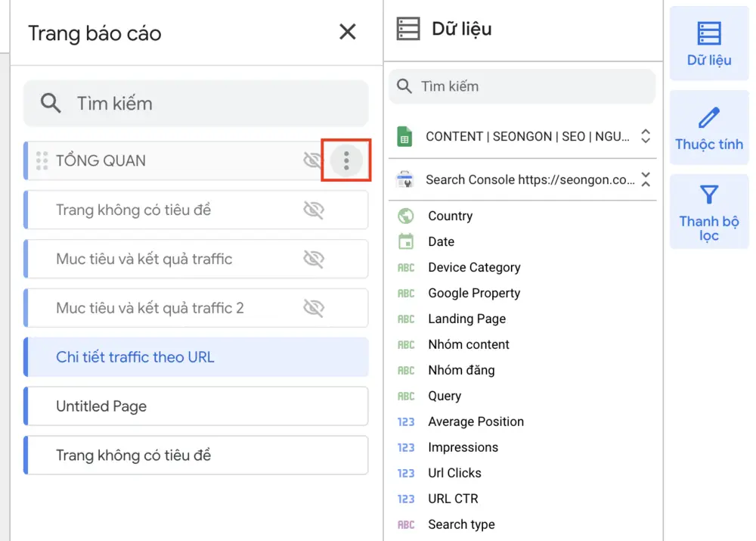This screenshot has height=541, width=756.
Task: Select the Impressions metric
Action: click(x=463, y=447)
